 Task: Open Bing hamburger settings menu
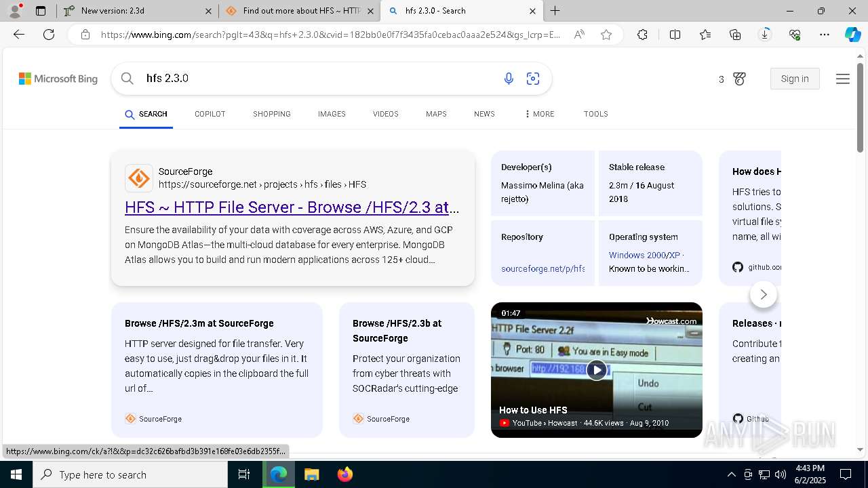[x=843, y=79]
